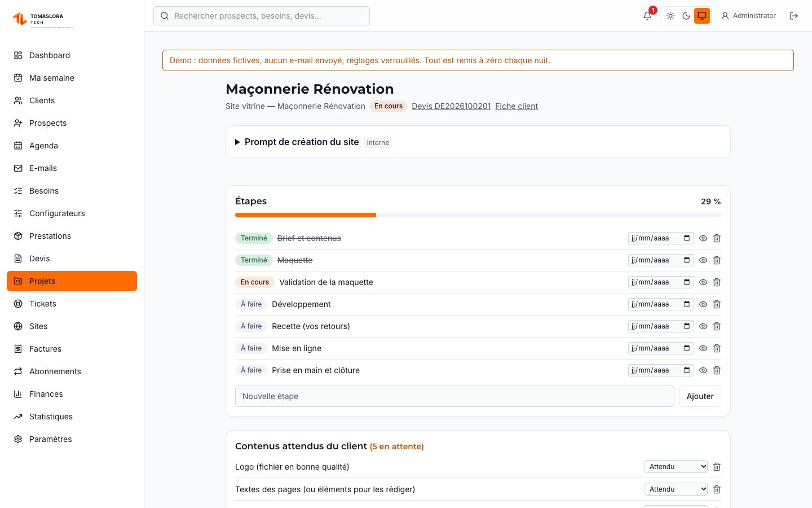Open the Administrator user profile
The image size is (812, 508).
tap(749, 16)
